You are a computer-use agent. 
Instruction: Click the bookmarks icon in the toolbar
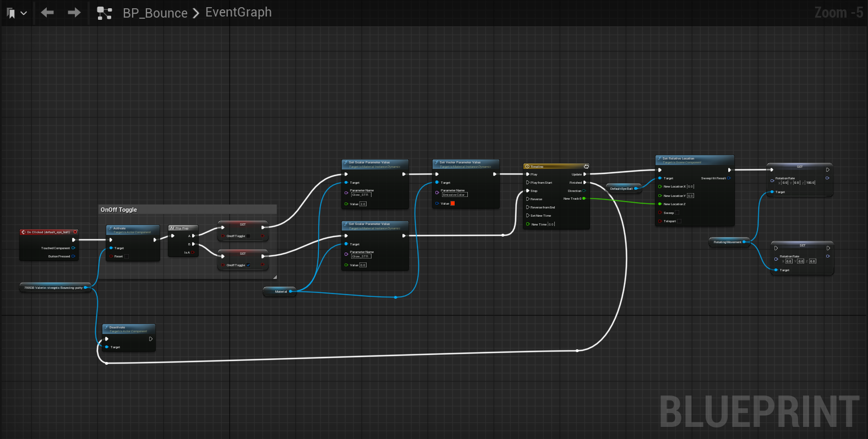pos(11,13)
